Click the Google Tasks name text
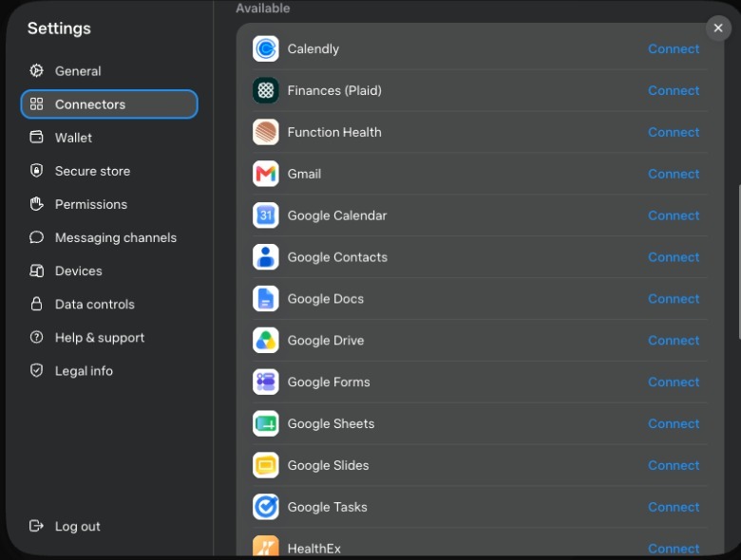 (327, 507)
